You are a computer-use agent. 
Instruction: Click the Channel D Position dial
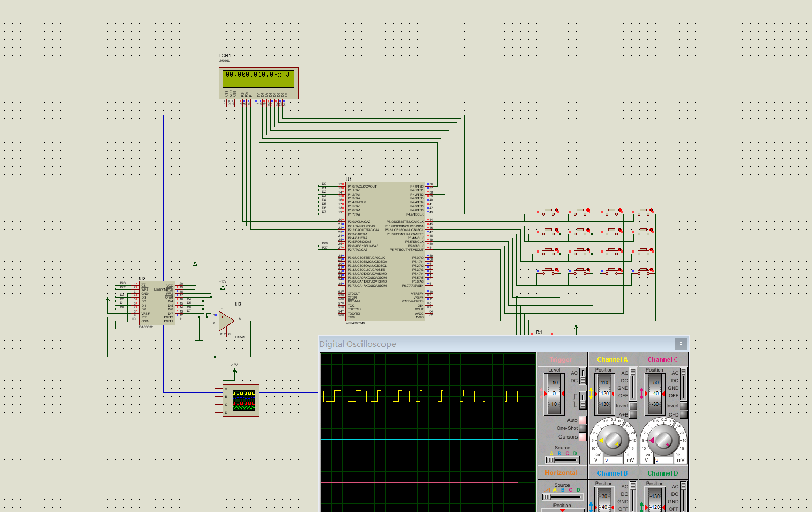(x=655, y=500)
